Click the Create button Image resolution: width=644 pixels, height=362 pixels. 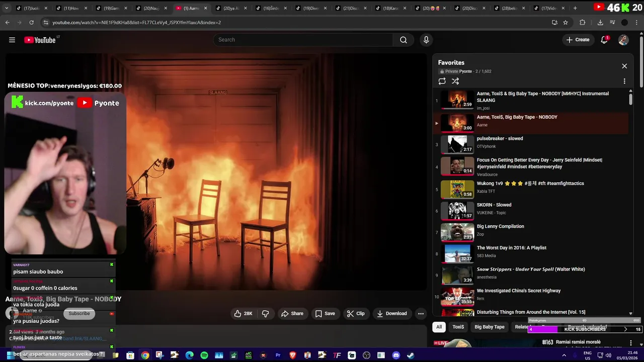coord(578,40)
